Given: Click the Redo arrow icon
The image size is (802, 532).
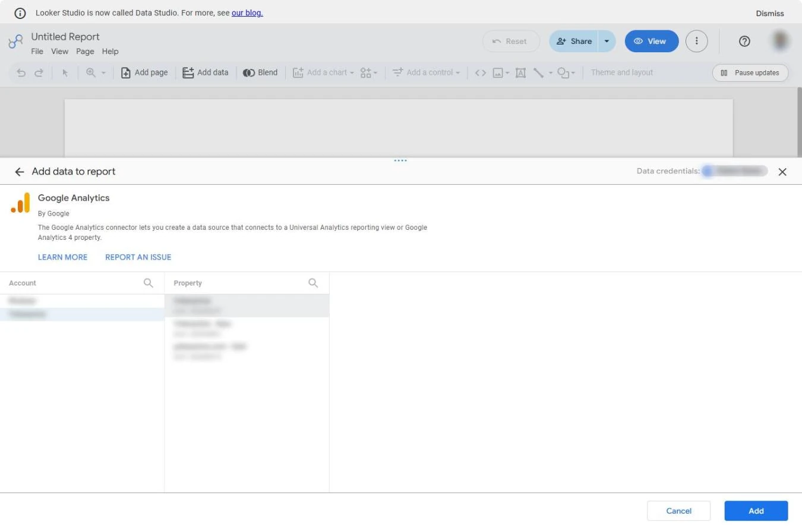Looking at the screenshot, I should click(x=39, y=72).
